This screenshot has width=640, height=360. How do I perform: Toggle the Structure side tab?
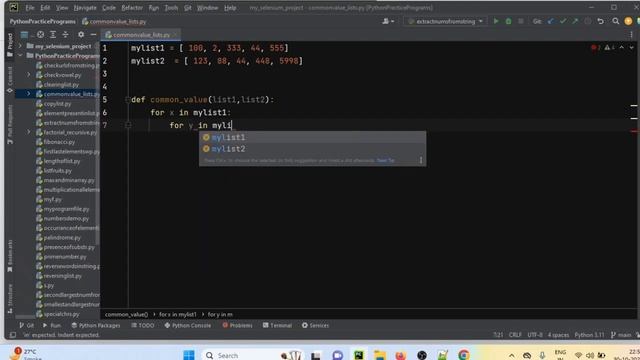[x=10, y=299]
